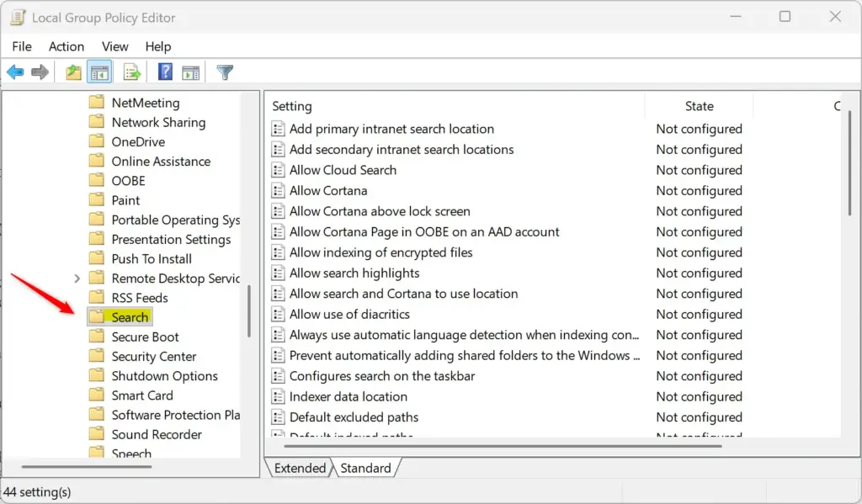This screenshot has width=862, height=504.
Task: Sort by the State column header
Action: (x=700, y=106)
